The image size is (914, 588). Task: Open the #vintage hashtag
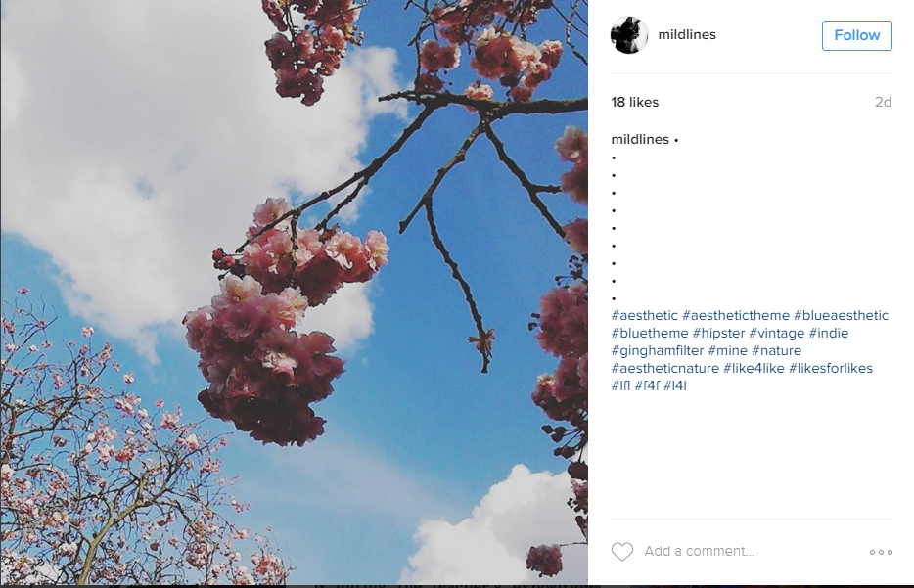pyautogui.click(x=776, y=333)
